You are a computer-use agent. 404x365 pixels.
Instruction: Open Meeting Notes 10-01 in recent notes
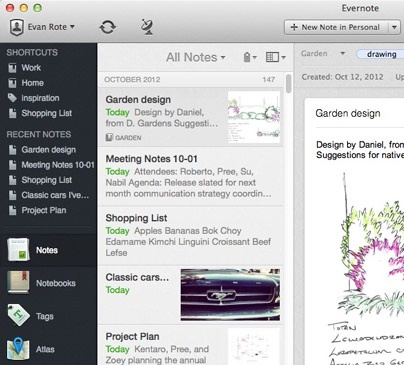(x=51, y=165)
